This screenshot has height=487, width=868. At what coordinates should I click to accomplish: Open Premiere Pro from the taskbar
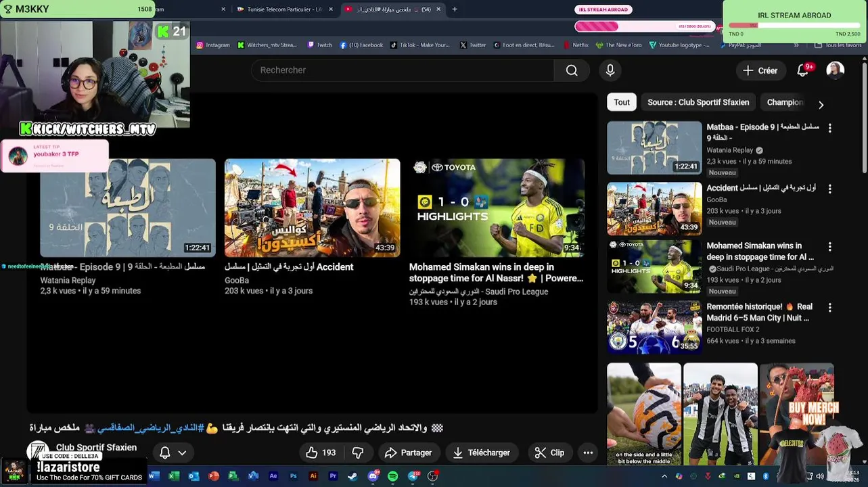[333, 476]
